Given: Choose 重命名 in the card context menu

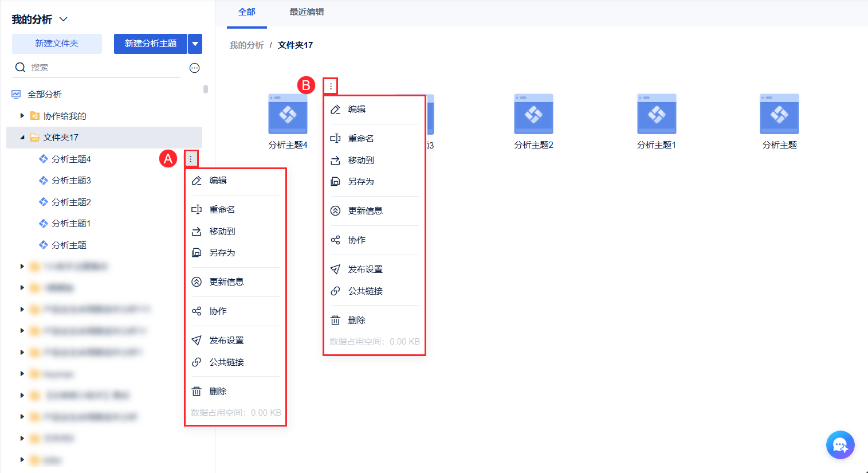Looking at the screenshot, I should click(375, 139).
